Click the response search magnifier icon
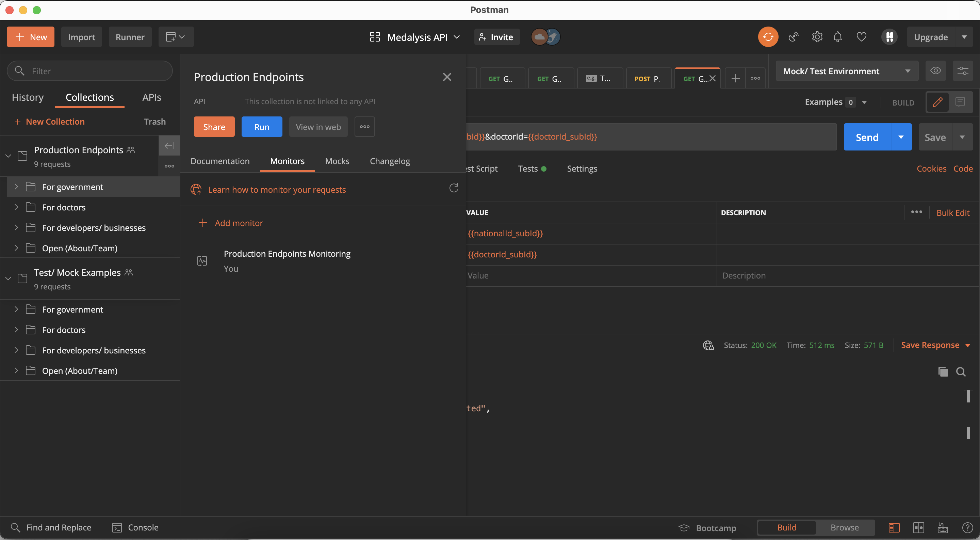 (961, 372)
